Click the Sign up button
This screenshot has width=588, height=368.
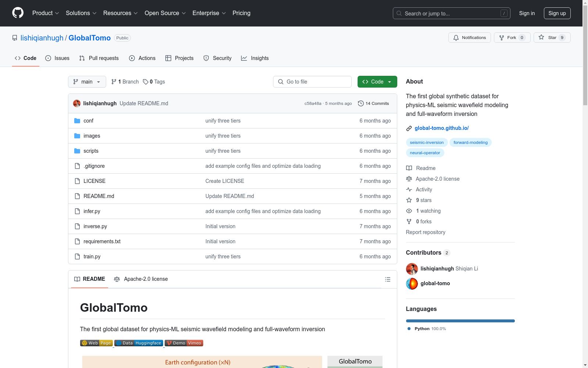click(557, 13)
